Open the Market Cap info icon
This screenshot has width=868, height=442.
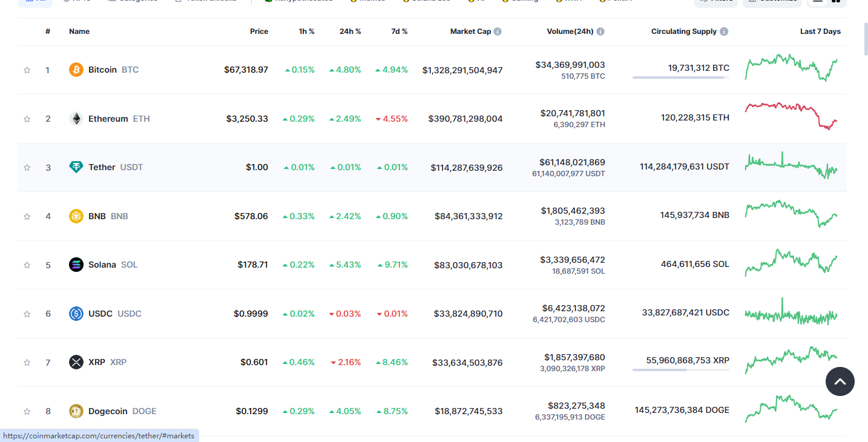point(498,31)
